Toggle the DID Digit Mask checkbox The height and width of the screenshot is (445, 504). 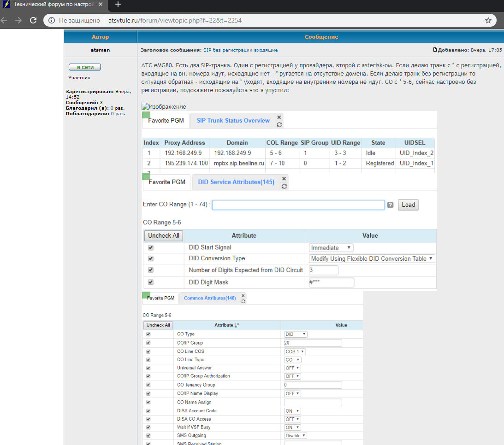tap(150, 282)
